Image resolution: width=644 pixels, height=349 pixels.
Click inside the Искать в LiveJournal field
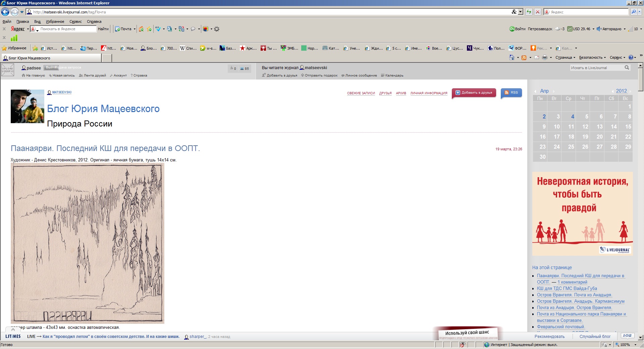pyautogui.click(x=596, y=68)
